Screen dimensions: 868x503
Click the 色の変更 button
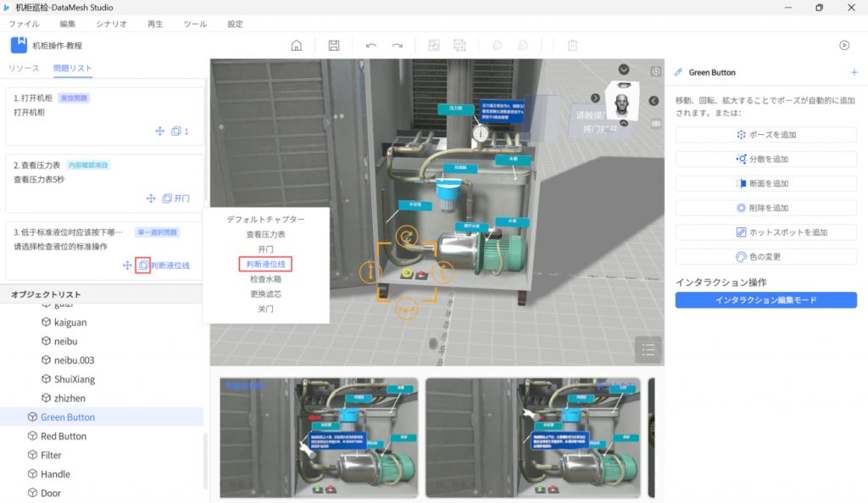pos(765,256)
